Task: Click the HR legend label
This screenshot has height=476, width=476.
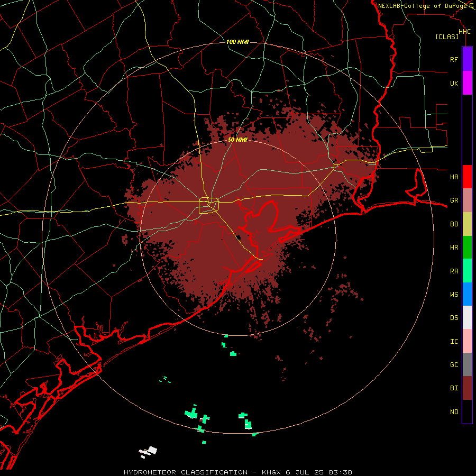Action: coord(454,248)
